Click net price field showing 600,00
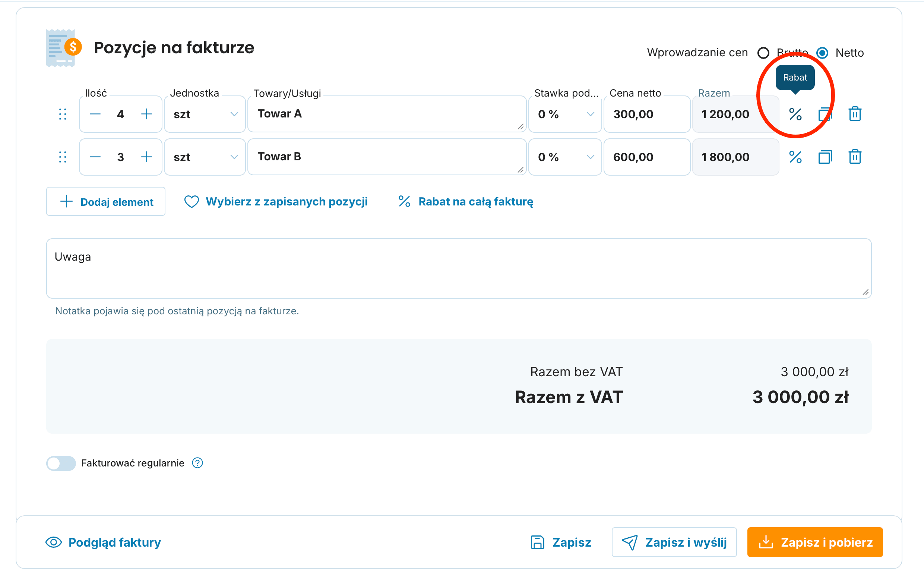Screen dimensions: 924x569 point(647,157)
